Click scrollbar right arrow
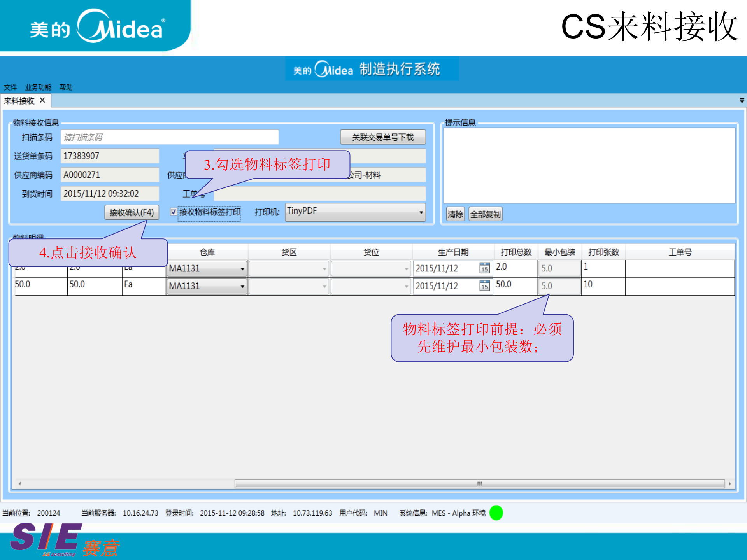The image size is (747, 560). 730,484
